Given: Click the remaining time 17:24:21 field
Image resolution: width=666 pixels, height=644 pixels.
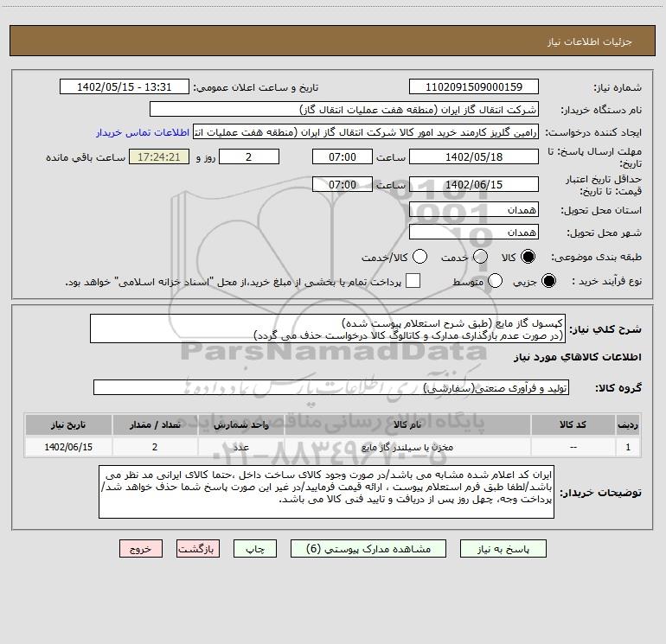Looking at the screenshot, I should coord(159,156).
